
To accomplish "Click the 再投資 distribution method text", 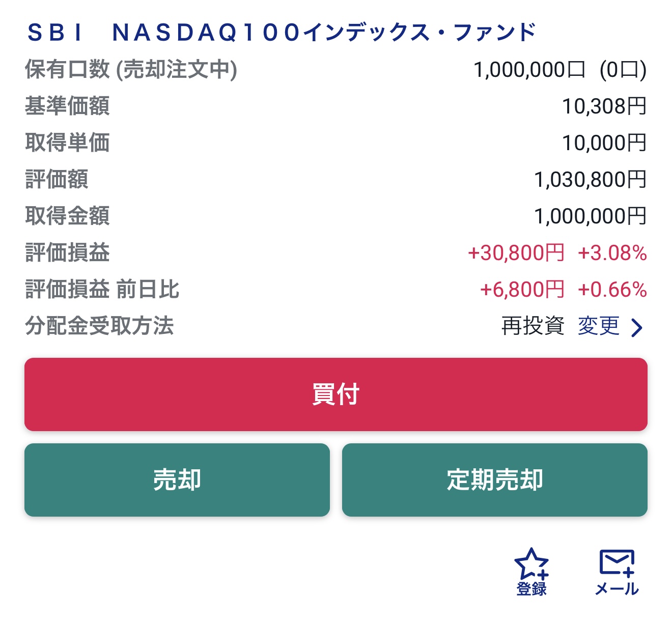I will 533,326.
